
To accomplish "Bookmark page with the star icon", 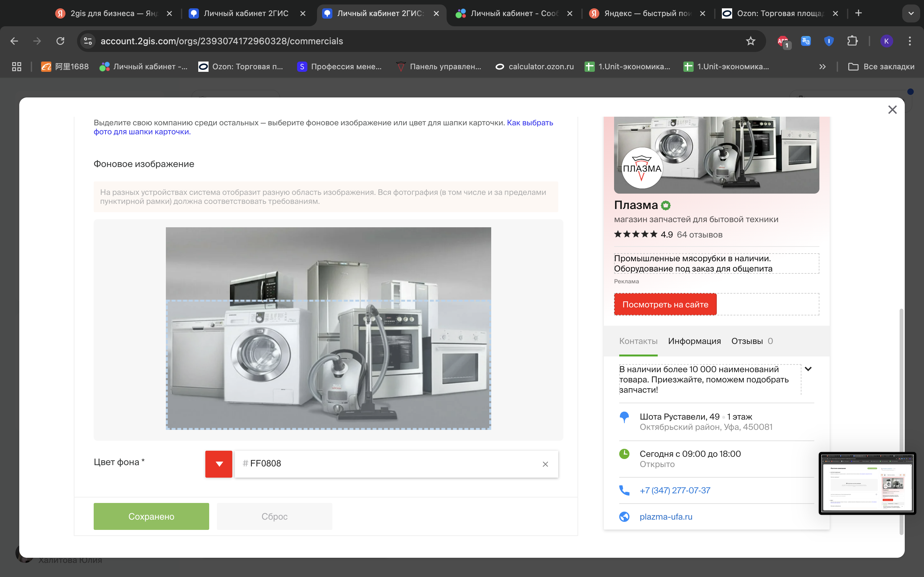I will pos(750,41).
